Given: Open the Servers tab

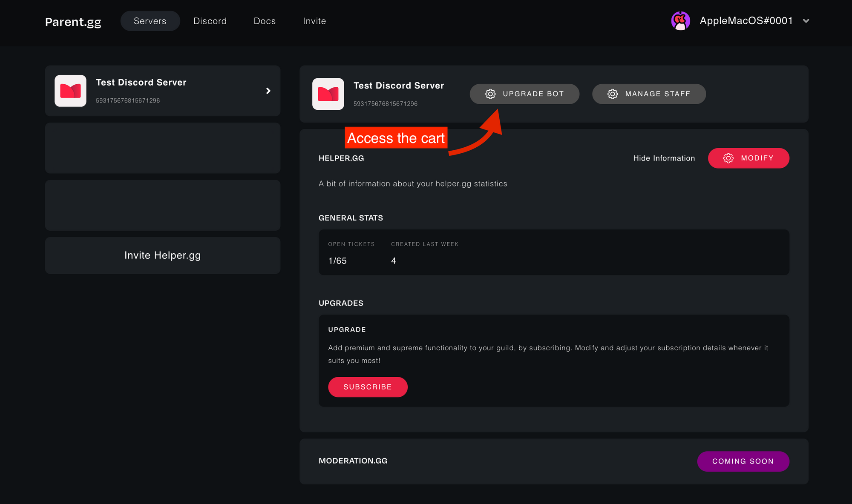Looking at the screenshot, I should coord(150,21).
